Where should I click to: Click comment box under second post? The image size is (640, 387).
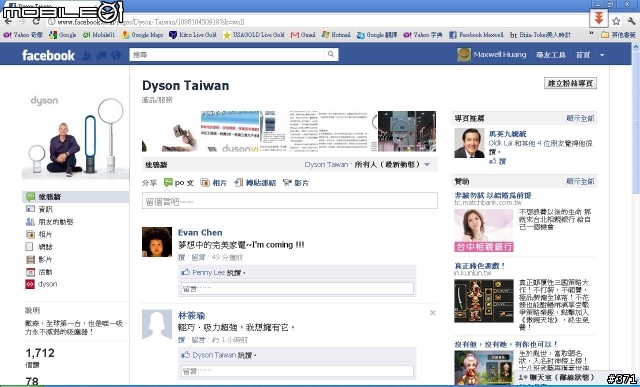297,371
